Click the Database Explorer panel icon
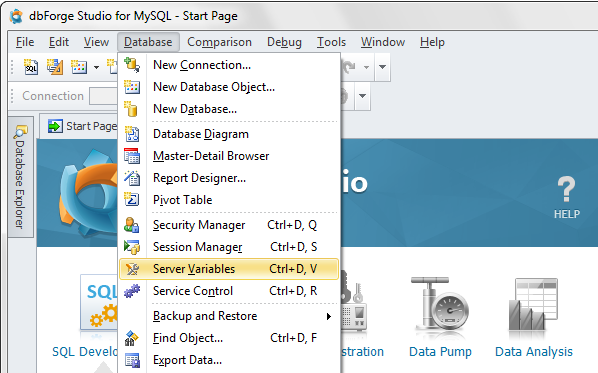 tap(21, 132)
